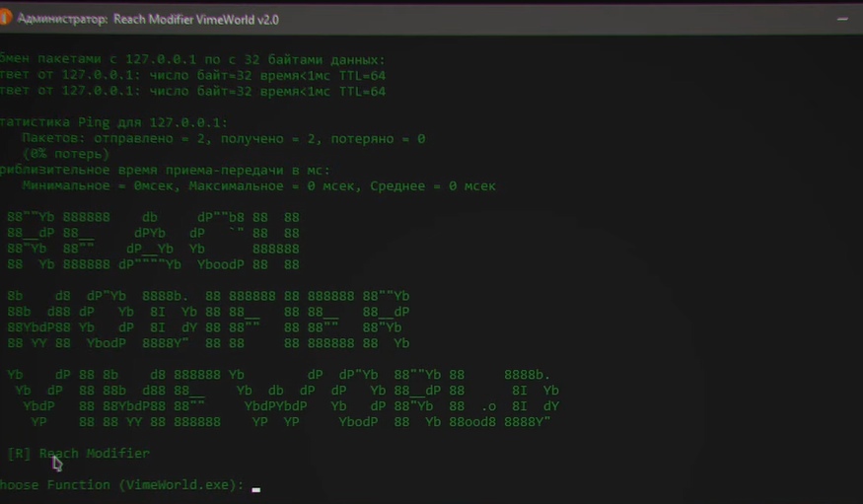This screenshot has width=863, height=504.
Task: Click the blinking cursor after the prompt
Action: [x=255, y=488]
